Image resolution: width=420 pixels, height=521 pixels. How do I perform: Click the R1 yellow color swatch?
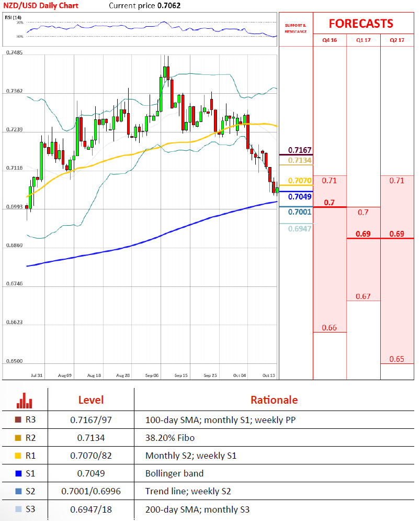18,456
